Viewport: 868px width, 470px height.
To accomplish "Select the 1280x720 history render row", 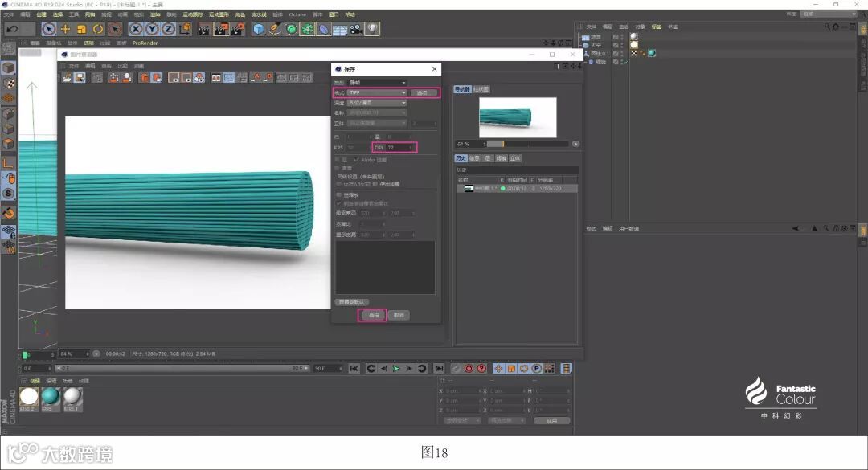I will (x=517, y=188).
